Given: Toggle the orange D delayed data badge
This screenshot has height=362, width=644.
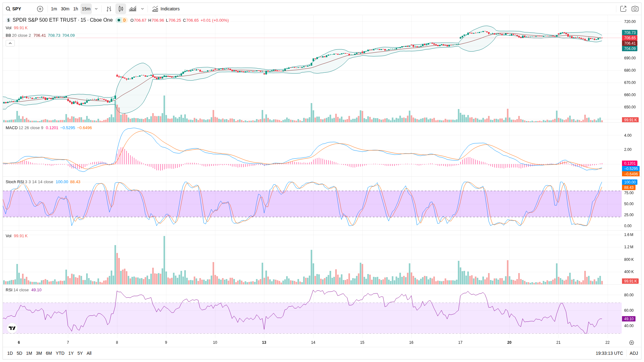Looking at the screenshot, I should [125, 20].
